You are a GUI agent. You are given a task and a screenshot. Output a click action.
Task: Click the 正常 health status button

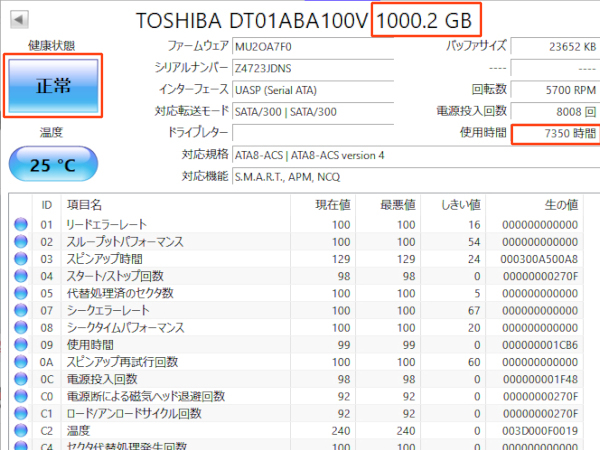click(x=53, y=86)
